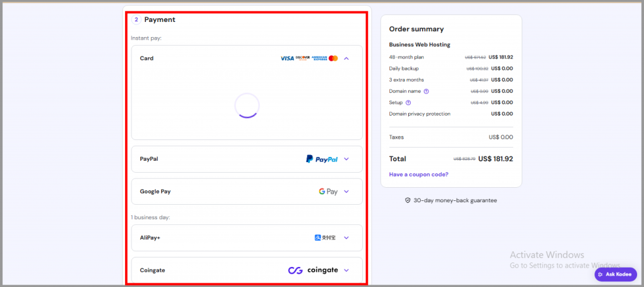This screenshot has height=287, width=644.
Task: Click the PayPal logo
Action: 321,159
